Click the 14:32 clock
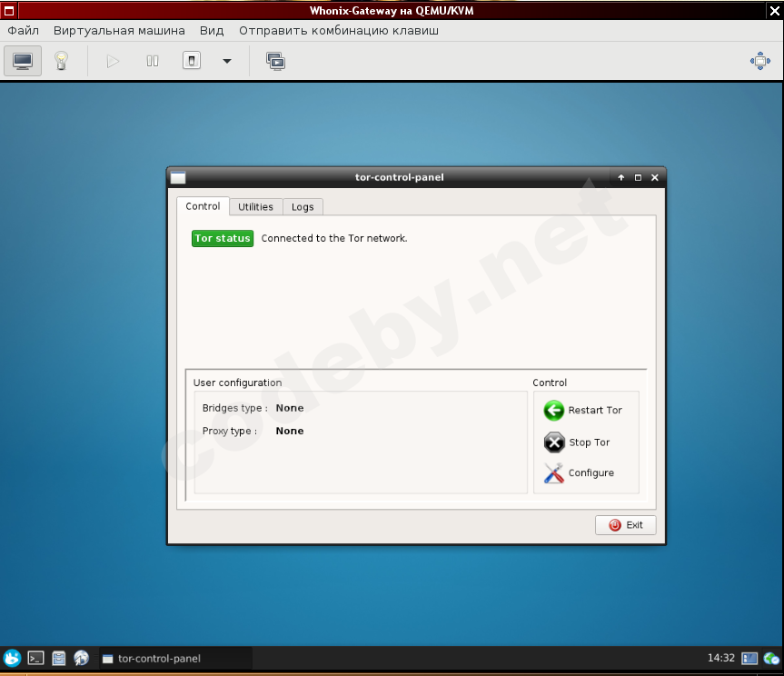The height and width of the screenshot is (676, 784). coord(721,658)
